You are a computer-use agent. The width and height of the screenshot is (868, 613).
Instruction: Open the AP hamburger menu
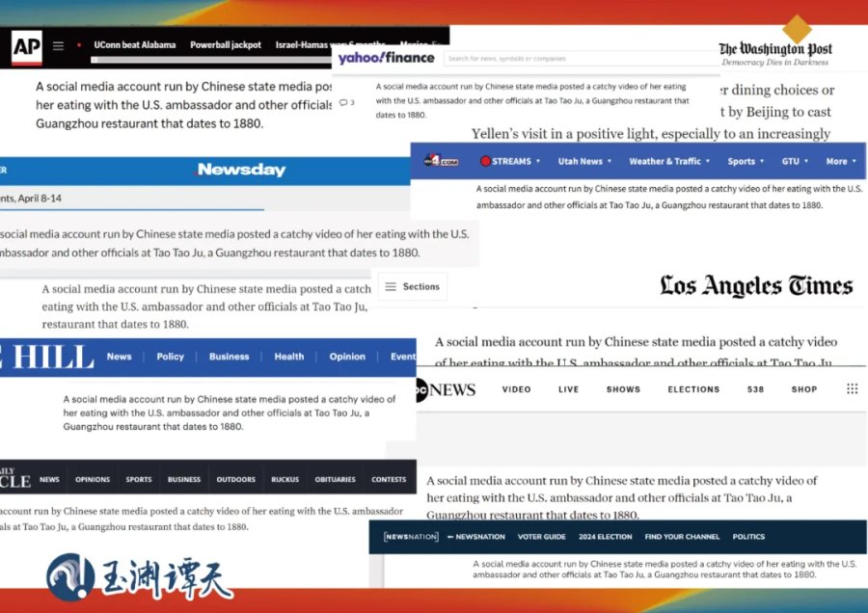pyautogui.click(x=58, y=45)
